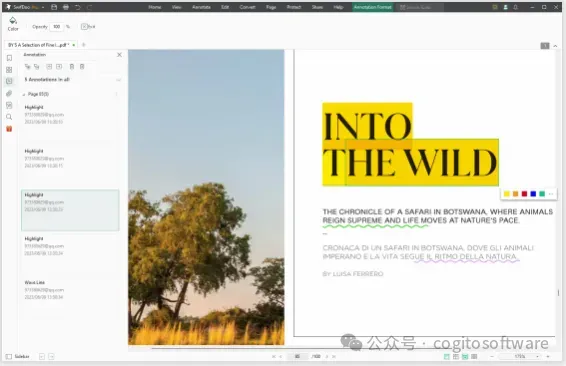Open the page Thumbnails sidebar panel
Screen dimensions: 566x366
(x=9, y=70)
